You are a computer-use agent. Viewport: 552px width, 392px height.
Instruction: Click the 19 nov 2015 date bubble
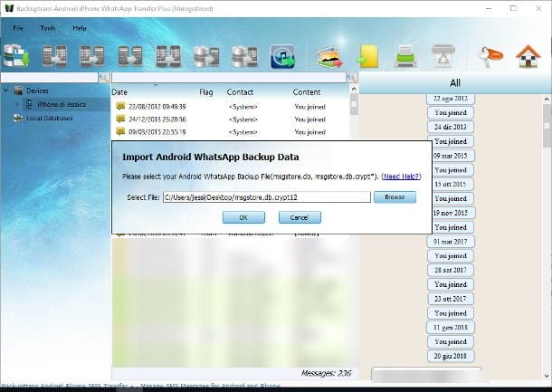451,213
